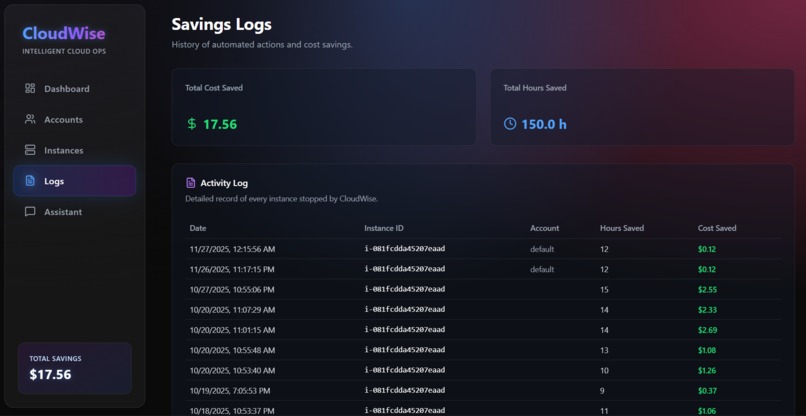Click the 150.0 h hours value
The height and width of the screenshot is (416, 806).
pyautogui.click(x=544, y=124)
